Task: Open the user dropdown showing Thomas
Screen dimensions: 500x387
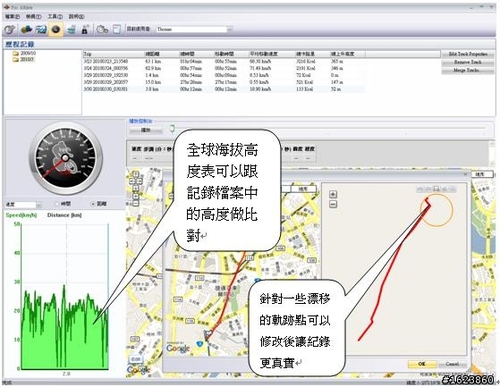Action: point(195,29)
